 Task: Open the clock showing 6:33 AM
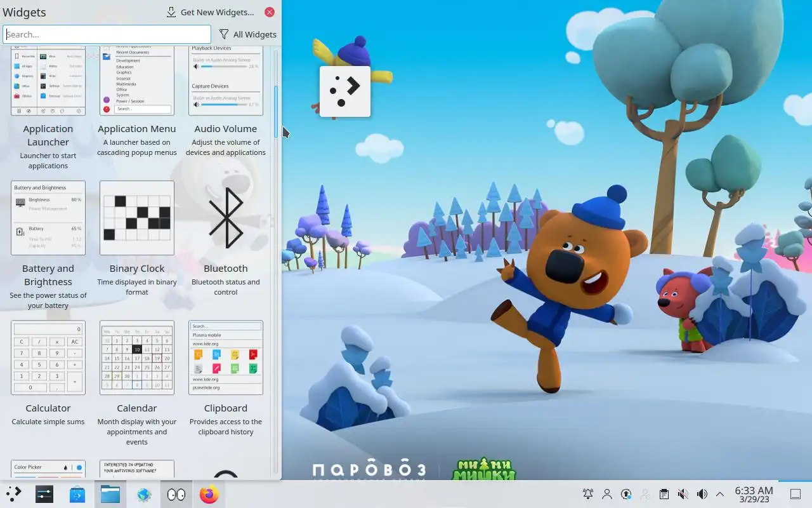pyautogui.click(x=754, y=494)
